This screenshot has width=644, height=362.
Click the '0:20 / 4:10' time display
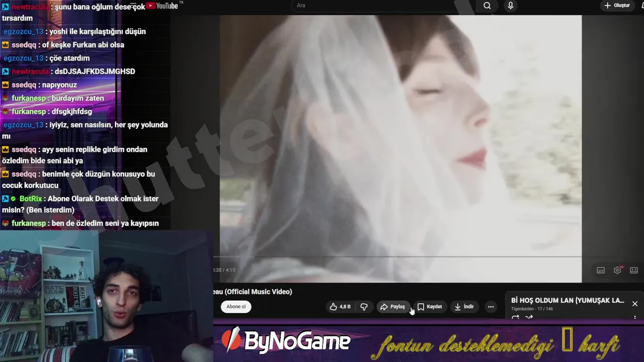pyautogui.click(x=224, y=270)
